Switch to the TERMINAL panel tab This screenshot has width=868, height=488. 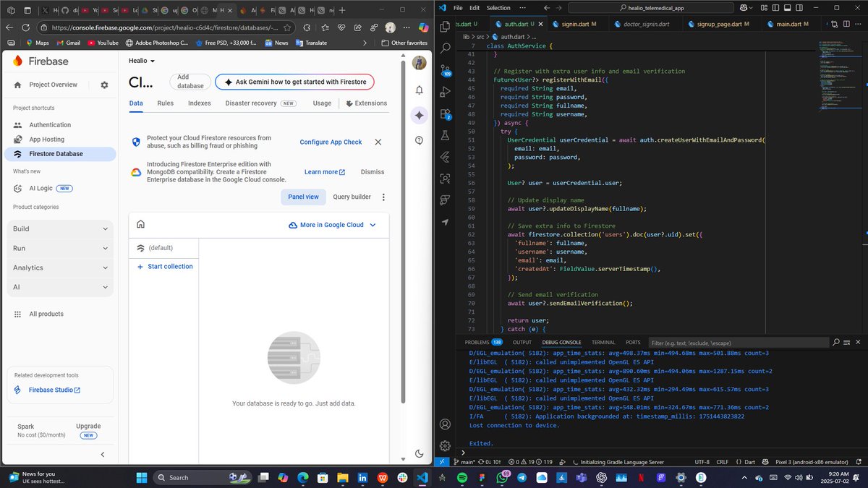coord(603,342)
